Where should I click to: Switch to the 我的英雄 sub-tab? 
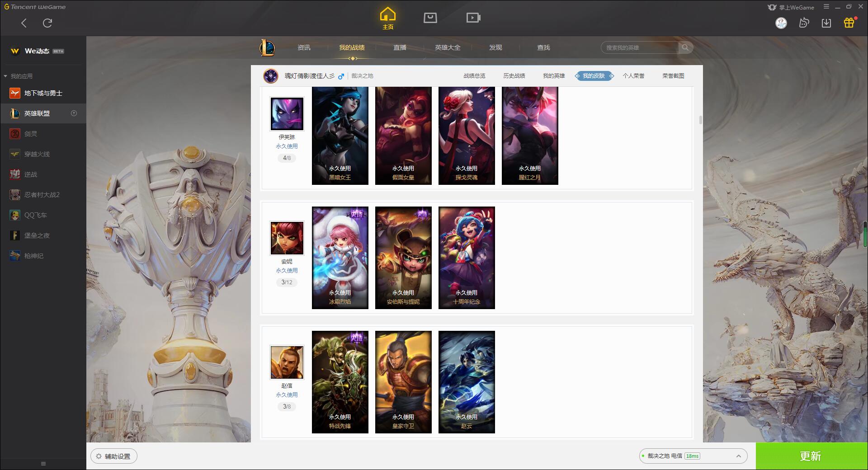pyautogui.click(x=554, y=76)
